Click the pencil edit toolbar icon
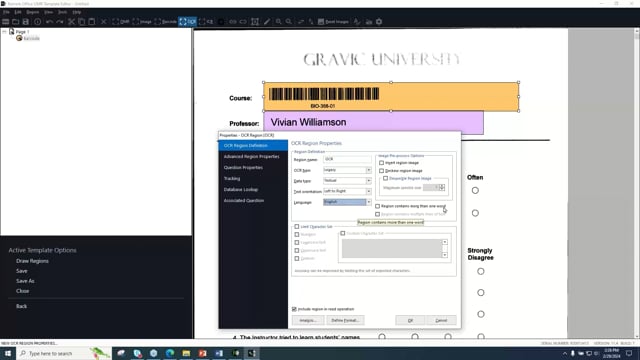This screenshot has width=640, height=360. point(267,22)
